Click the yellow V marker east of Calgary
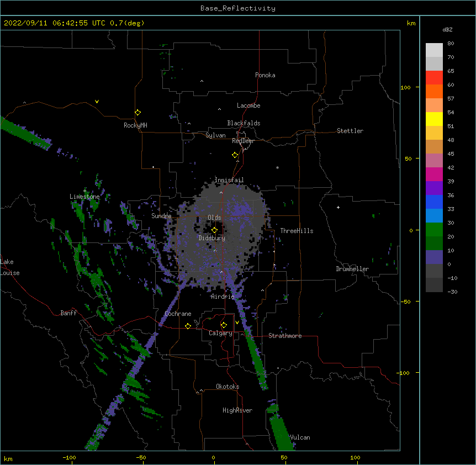The image size is (476, 465). pyautogui.click(x=237, y=323)
